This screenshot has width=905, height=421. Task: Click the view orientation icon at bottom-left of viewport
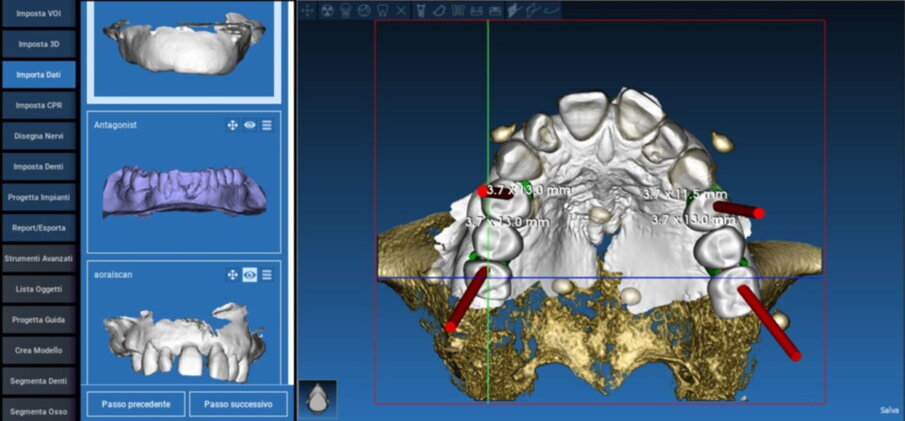point(317,399)
